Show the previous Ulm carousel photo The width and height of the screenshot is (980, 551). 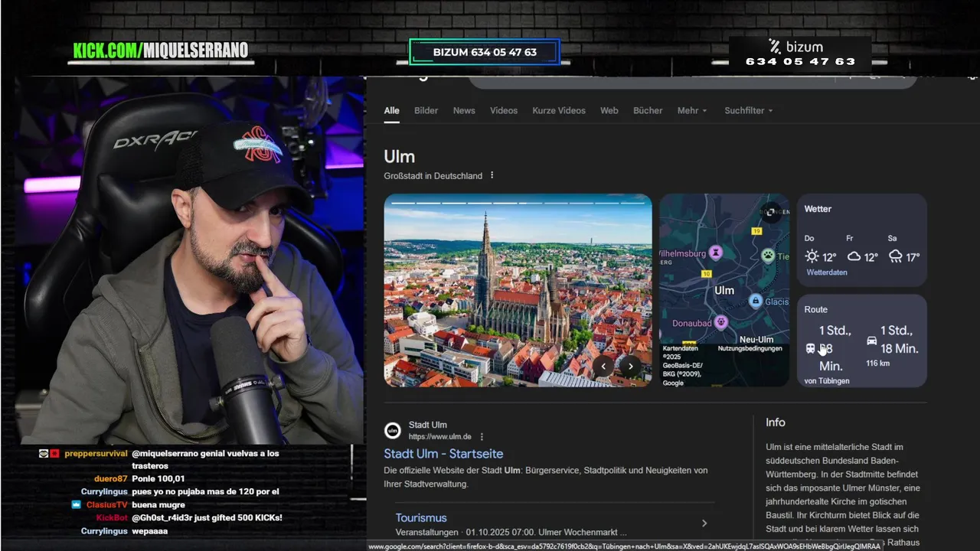pyautogui.click(x=603, y=366)
